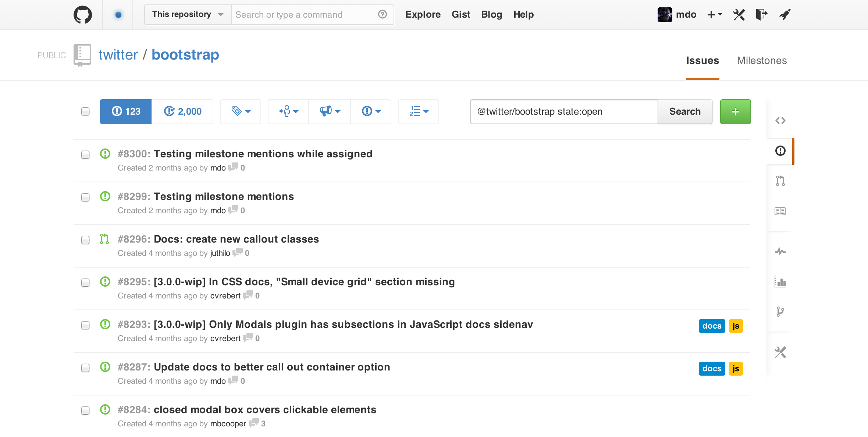Click the comment bubble icon on issue #8295
Viewport: 868px width, 437px height.
[x=248, y=295]
